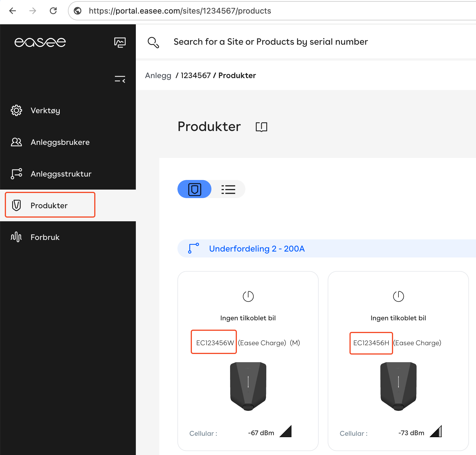
Task: Open Anleggsbrukere in the sidebar
Action: click(68, 142)
